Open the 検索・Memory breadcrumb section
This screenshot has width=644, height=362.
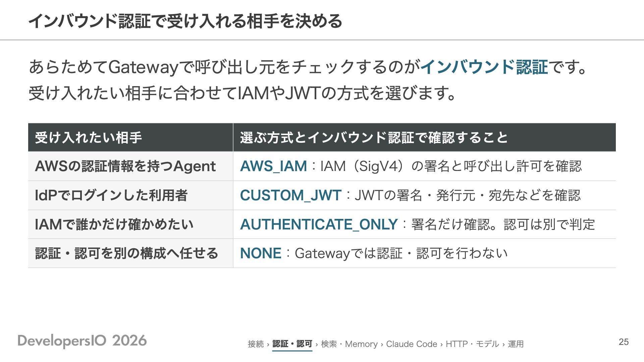point(349,344)
